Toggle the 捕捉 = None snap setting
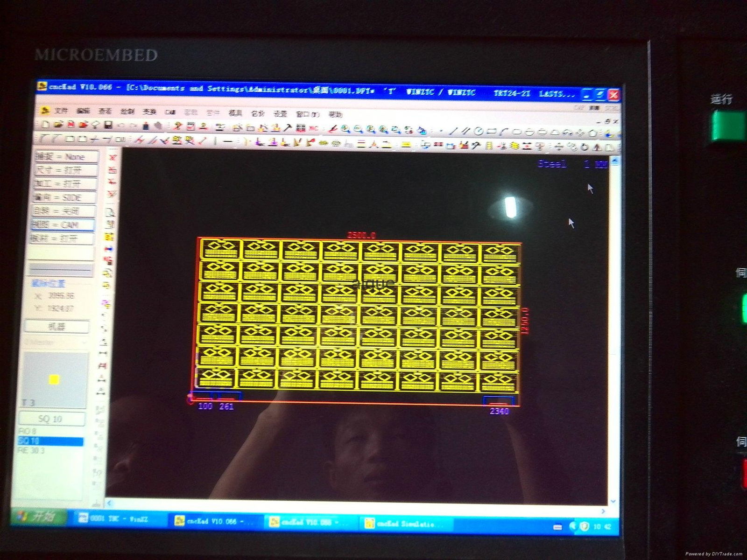 (x=66, y=157)
